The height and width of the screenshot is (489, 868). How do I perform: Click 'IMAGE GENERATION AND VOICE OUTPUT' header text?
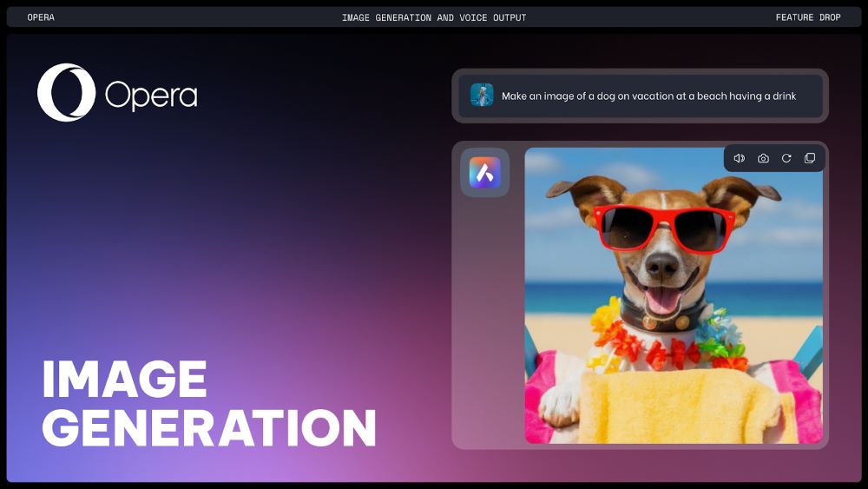(434, 17)
